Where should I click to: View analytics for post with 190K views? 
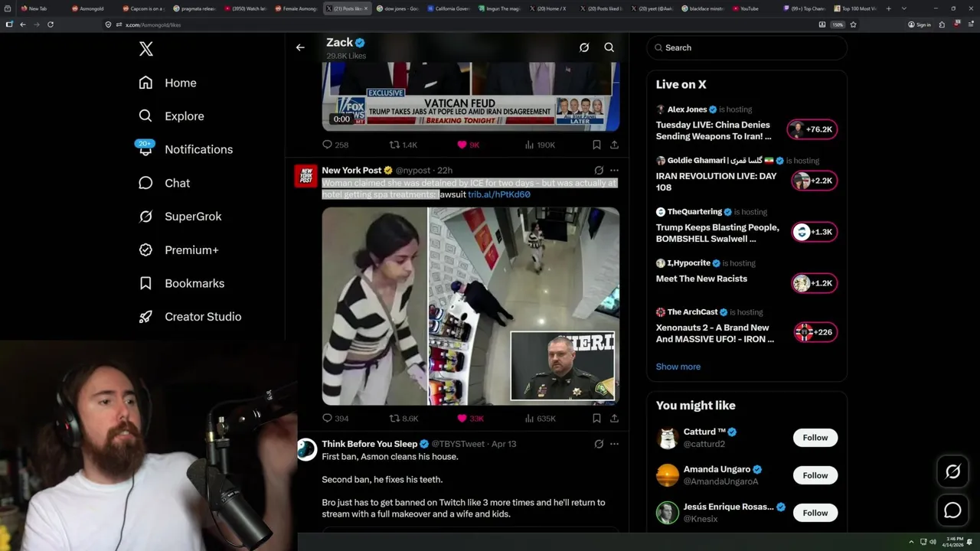pyautogui.click(x=540, y=145)
